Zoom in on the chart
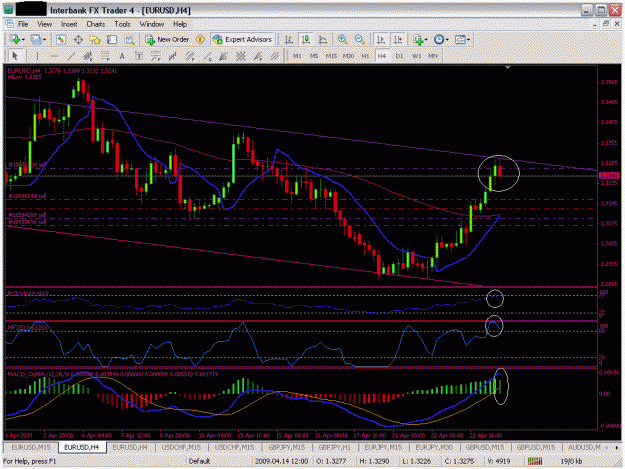This screenshot has height=469, width=625. coord(342,39)
